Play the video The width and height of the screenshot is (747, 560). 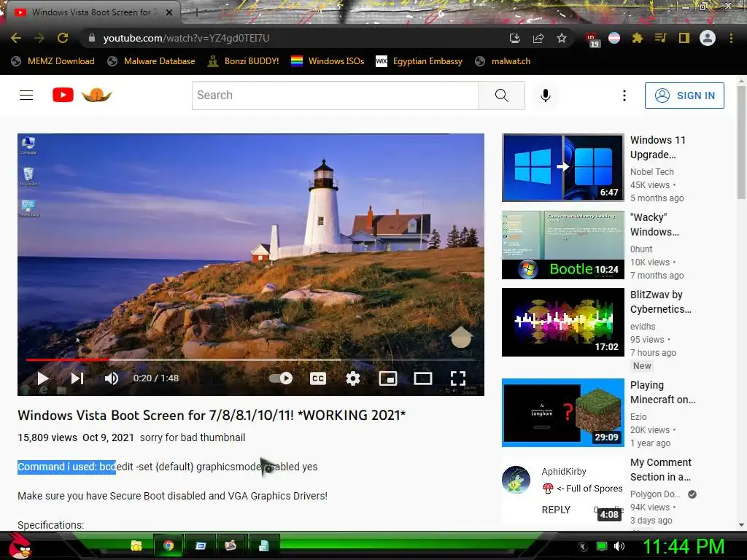(42, 378)
